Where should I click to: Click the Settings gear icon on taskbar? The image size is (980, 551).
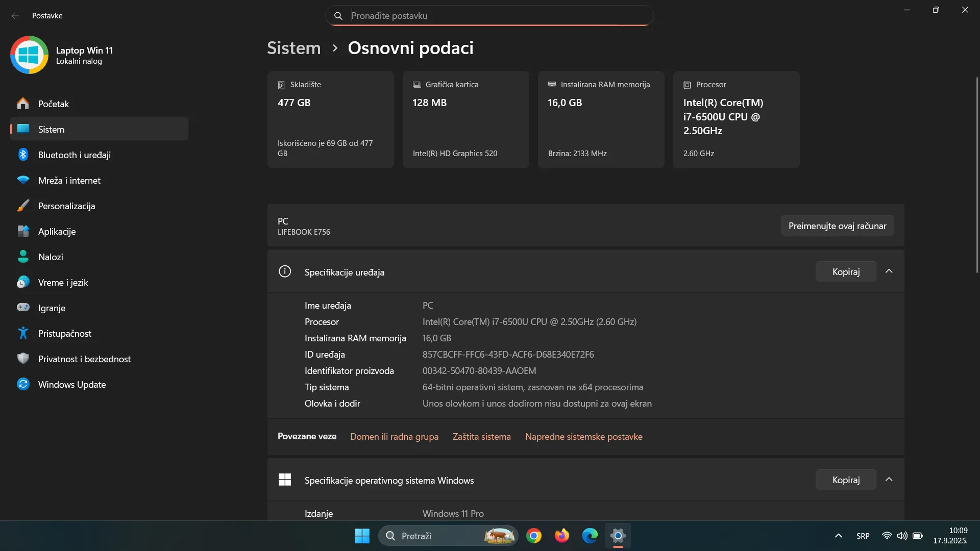(x=618, y=536)
